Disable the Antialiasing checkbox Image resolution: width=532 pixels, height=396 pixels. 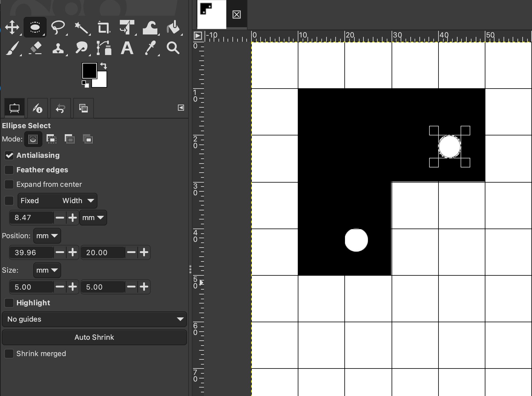[x=9, y=155]
